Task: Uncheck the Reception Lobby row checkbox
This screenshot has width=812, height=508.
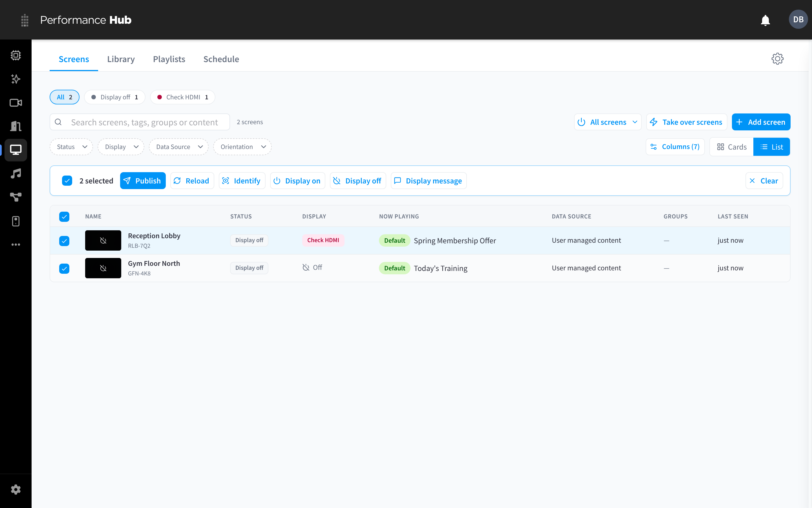Action: click(64, 241)
